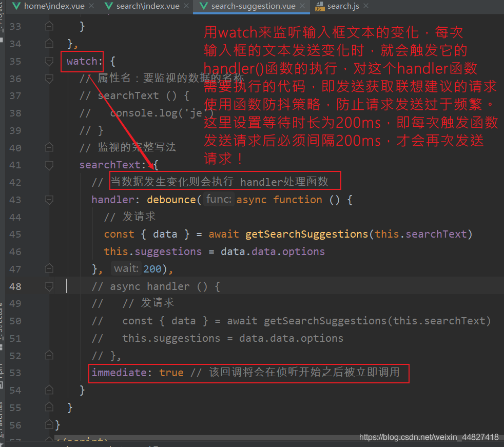Close the search.js tab
504x447 pixels.
point(366,6)
